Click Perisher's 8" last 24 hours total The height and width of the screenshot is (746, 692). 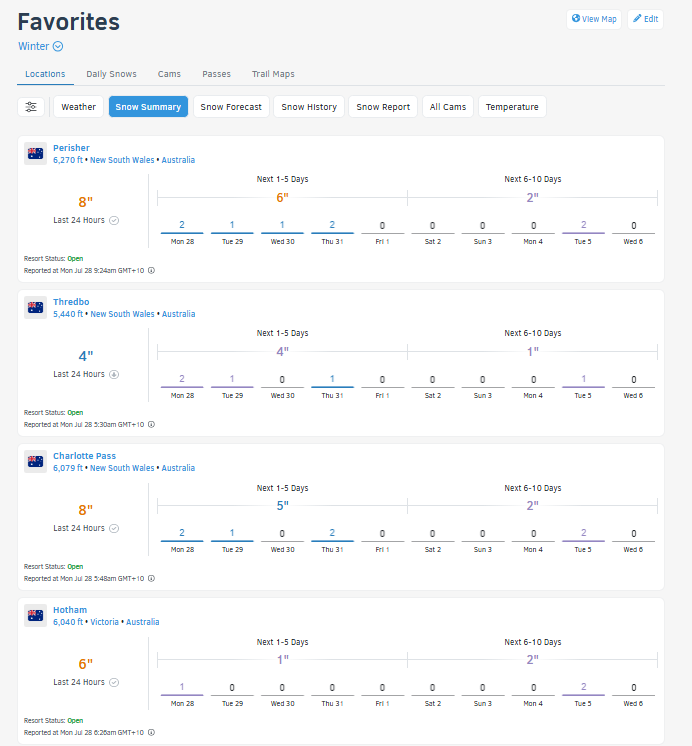(x=86, y=202)
